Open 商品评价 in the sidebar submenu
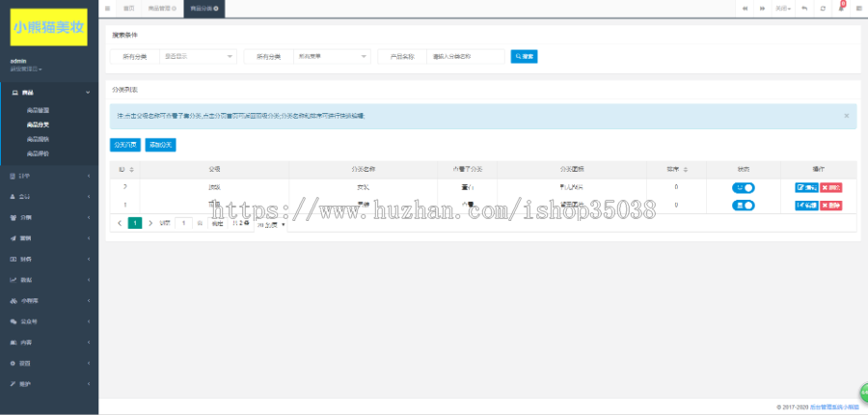This screenshot has width=868, height=415. 39,153
